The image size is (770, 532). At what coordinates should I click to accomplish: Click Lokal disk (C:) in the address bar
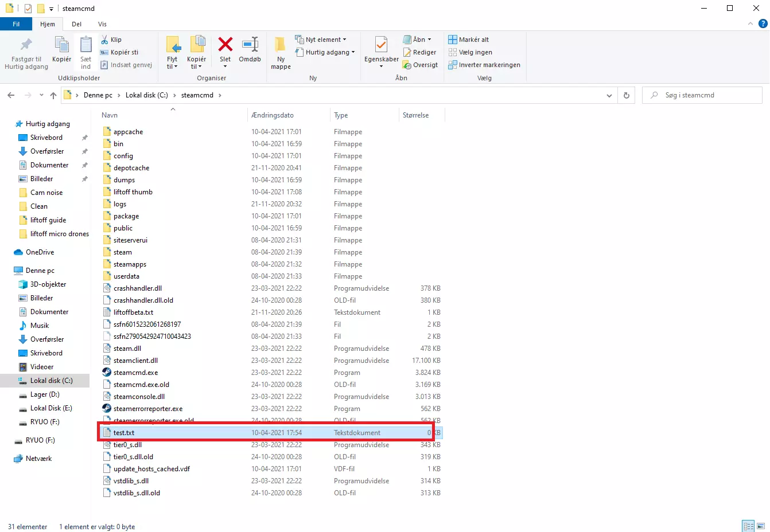[147, 95]
